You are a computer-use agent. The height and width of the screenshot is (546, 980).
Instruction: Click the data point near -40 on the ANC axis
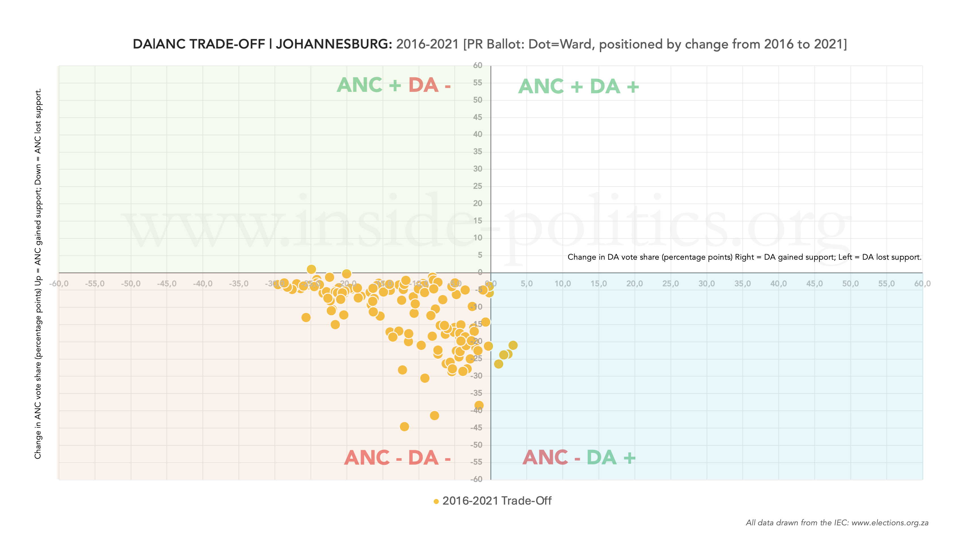pyautogui.click(x=479, y=406)
